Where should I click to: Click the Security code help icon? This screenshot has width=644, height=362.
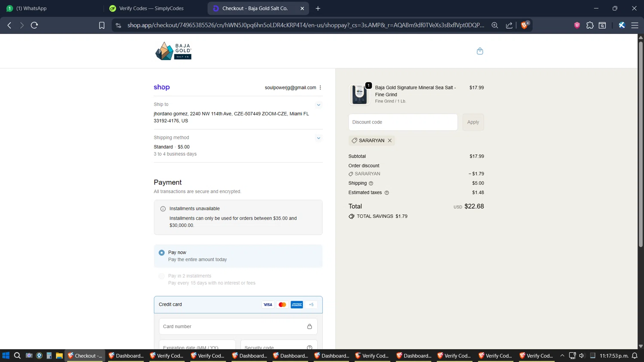pyautogui.click(x=310, y=347)
